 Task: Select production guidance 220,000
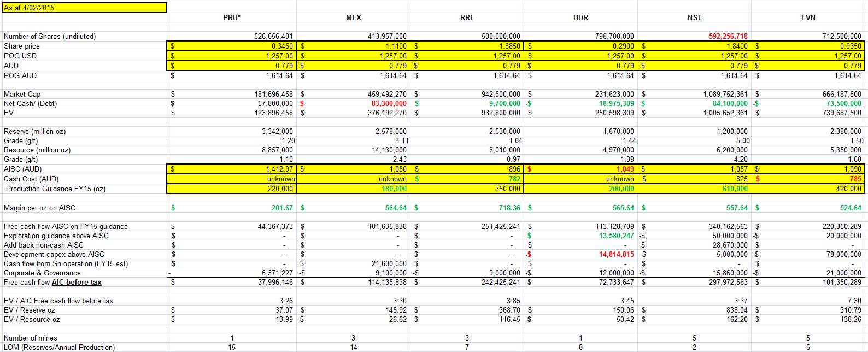click(x=280, y=189)
